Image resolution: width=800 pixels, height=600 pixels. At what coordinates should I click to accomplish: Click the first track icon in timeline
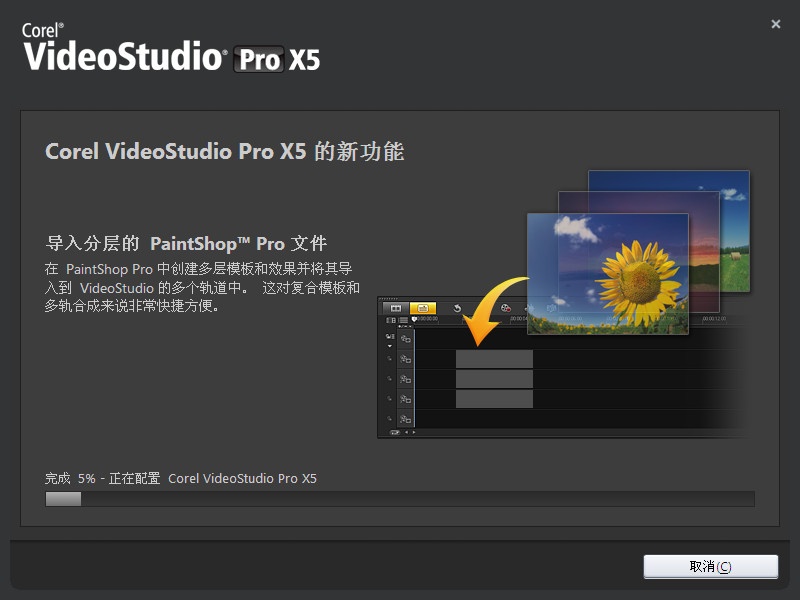[405, 339]
